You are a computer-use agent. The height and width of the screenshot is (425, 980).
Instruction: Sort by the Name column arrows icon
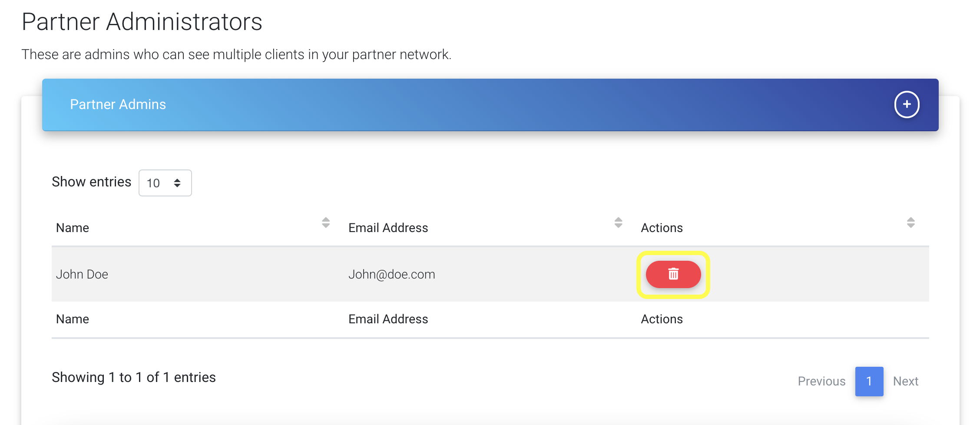pyautogui.click(x=326, y=222)
